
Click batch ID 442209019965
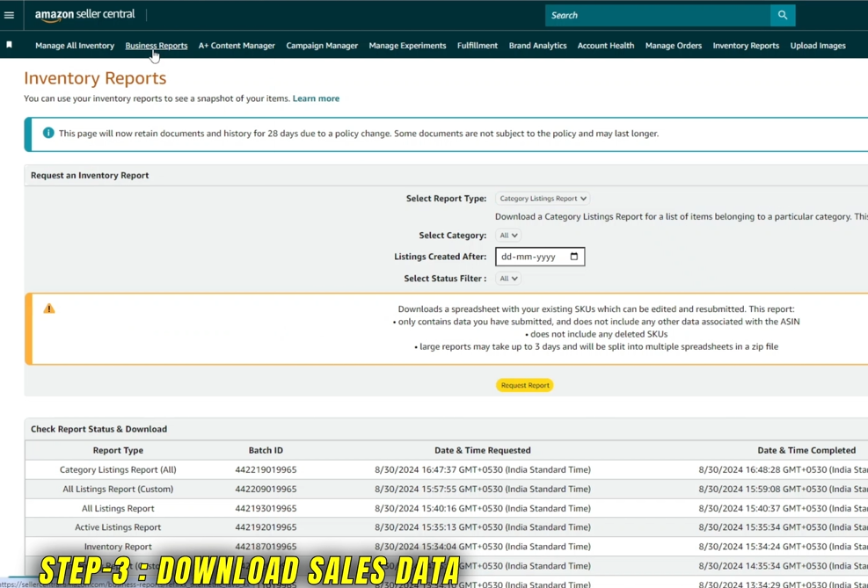pyautogui.click(x=266, y=489)
